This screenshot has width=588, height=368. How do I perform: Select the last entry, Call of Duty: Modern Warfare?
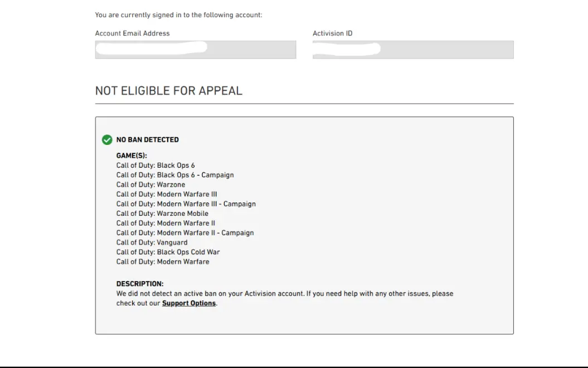point(163,262)
